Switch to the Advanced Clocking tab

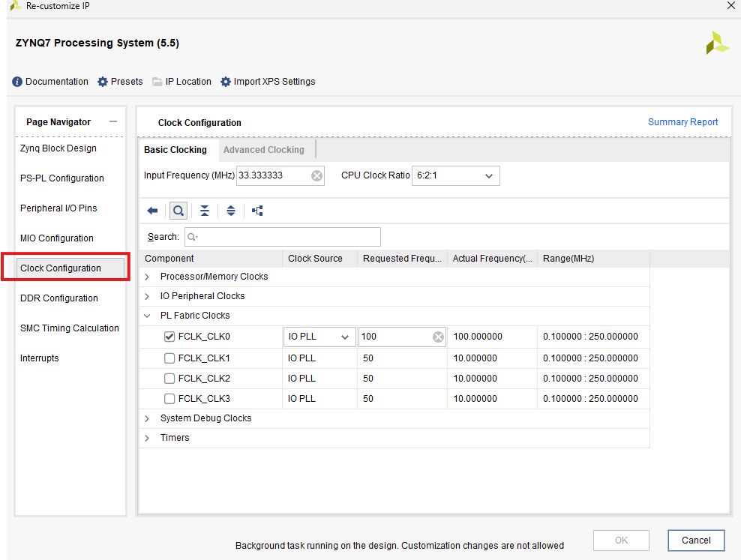264,150
